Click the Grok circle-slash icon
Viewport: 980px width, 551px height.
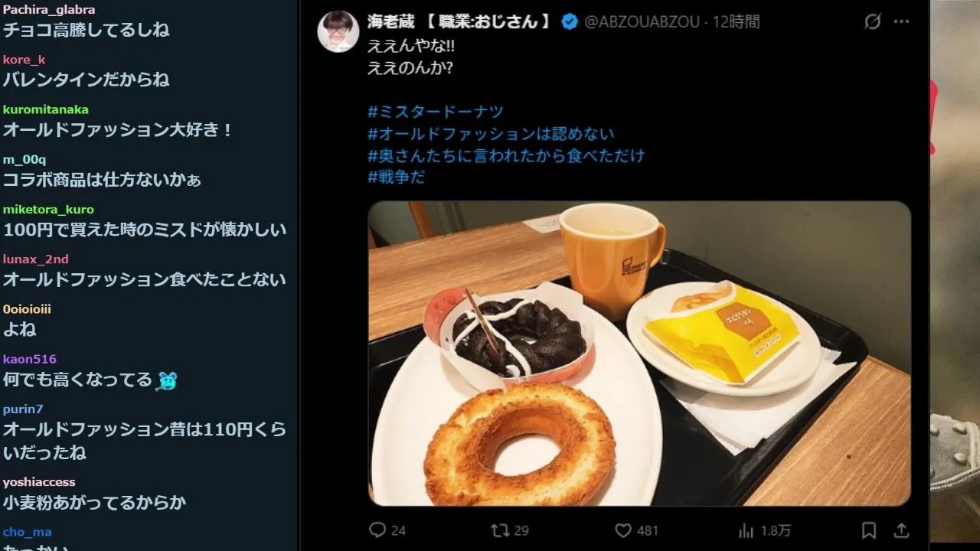click(872, 21)
